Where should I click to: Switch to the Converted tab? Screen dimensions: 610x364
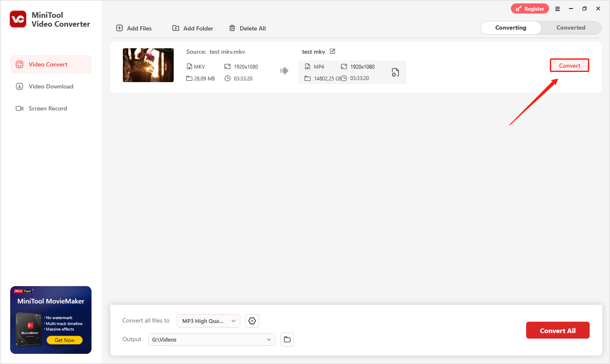click(x=571, y=28)
